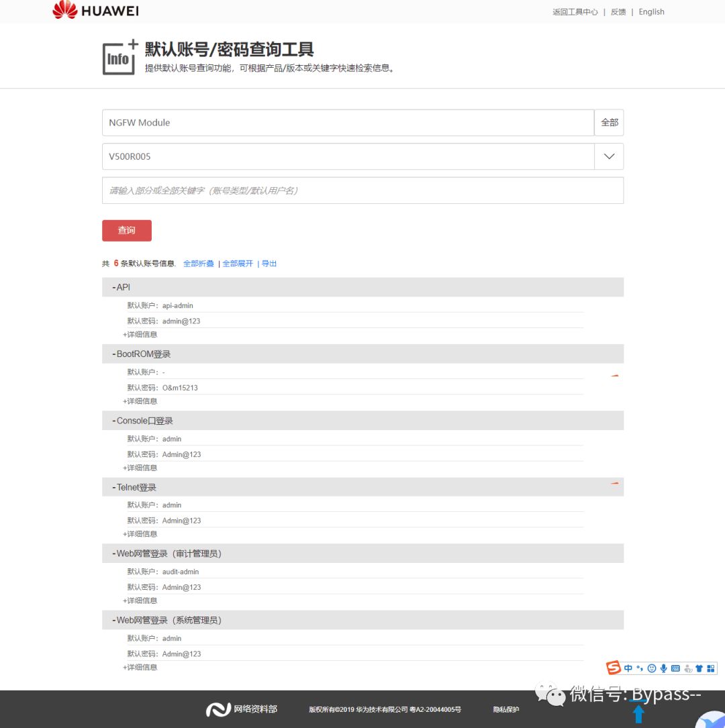Open the 反馈 feedback link
Viewport: 725px width, 728px height.
tap(618, 12)
